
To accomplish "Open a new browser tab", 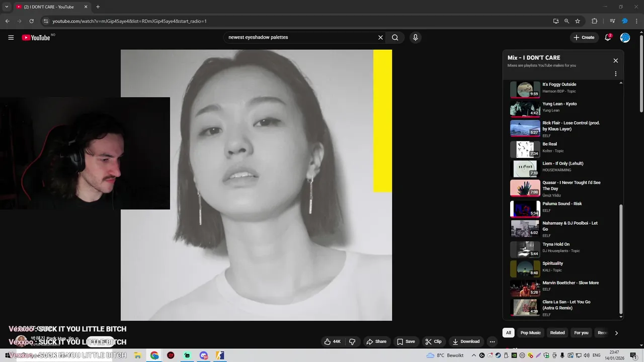I will coord(98,7).
